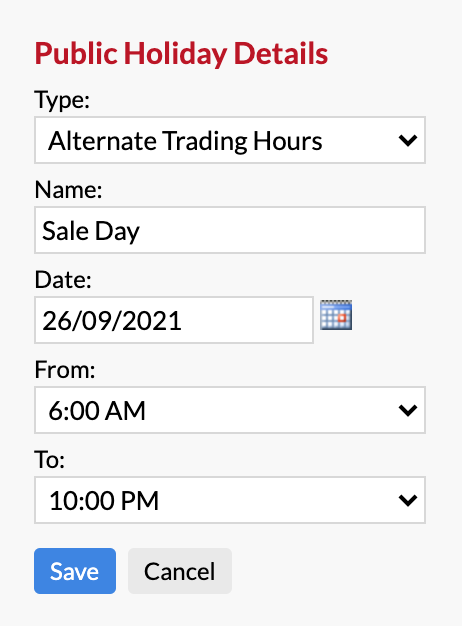
Task: Click the To: field label
Action: click(50, 459)
